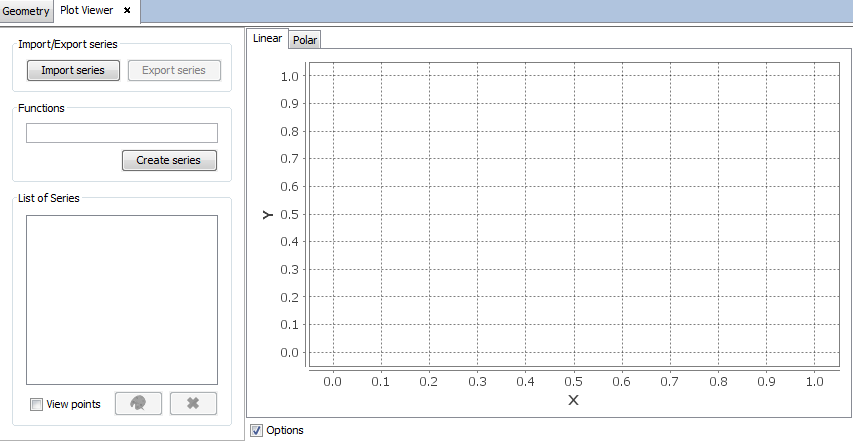Screen dimensions: 853x443
Task: Select the Linear plot tab
Action: pyautogui.click(x=267, y=38)
